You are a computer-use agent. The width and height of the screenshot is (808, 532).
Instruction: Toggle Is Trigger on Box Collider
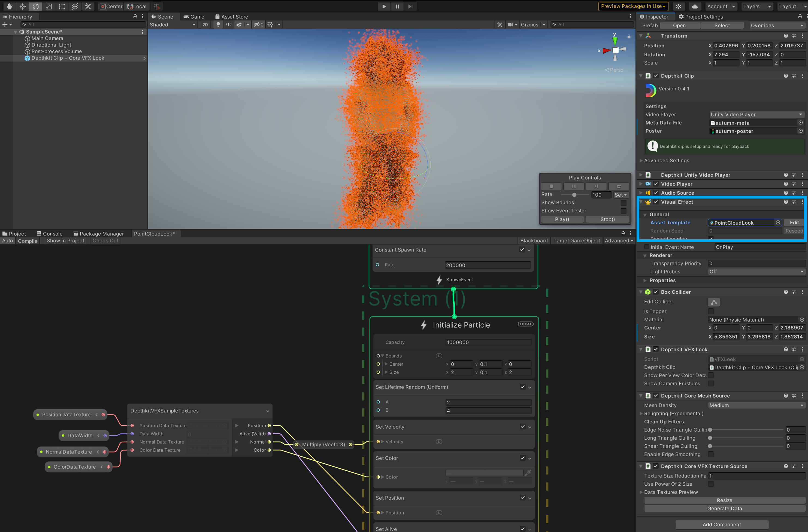(710, 311)
